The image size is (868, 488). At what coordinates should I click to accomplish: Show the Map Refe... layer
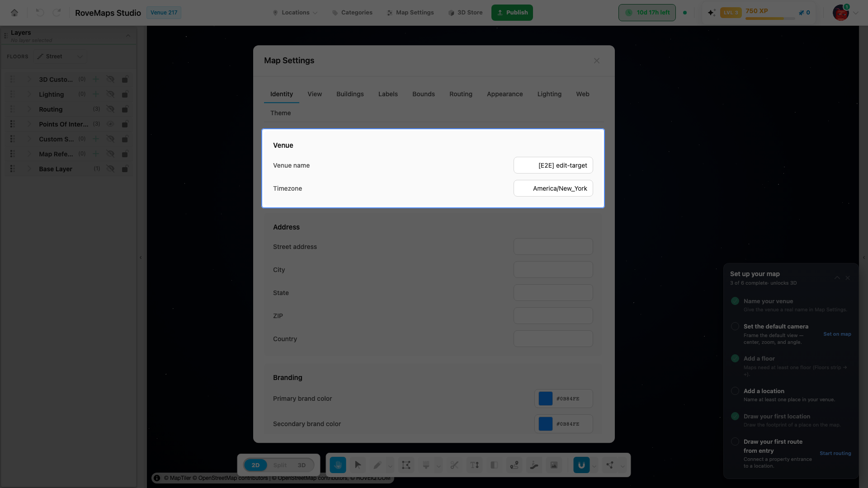tap(110, 154)
